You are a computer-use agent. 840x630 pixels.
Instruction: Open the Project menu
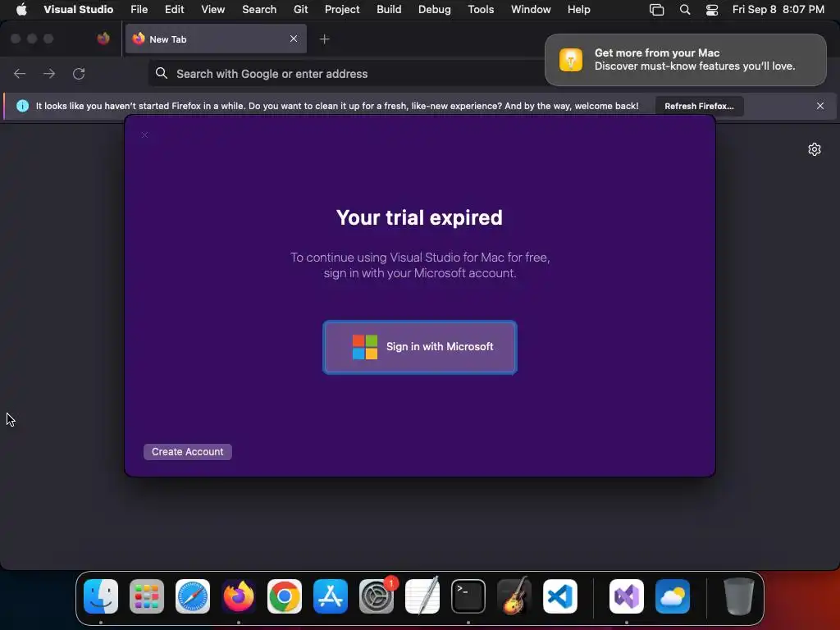342,9
